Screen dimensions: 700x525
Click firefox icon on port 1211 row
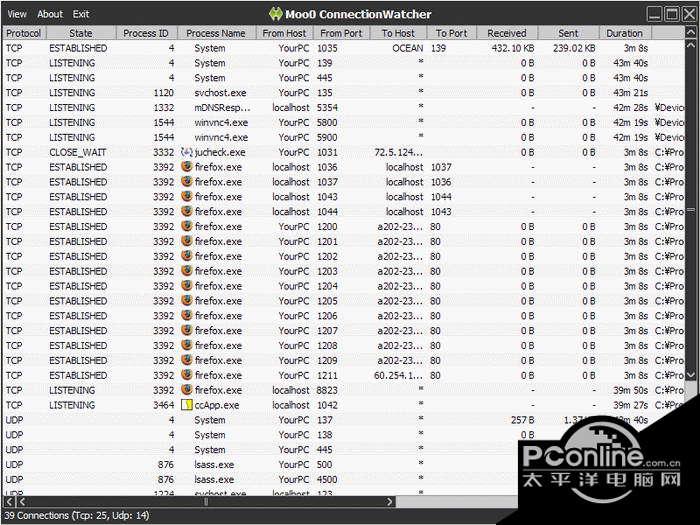pos(187,375)
